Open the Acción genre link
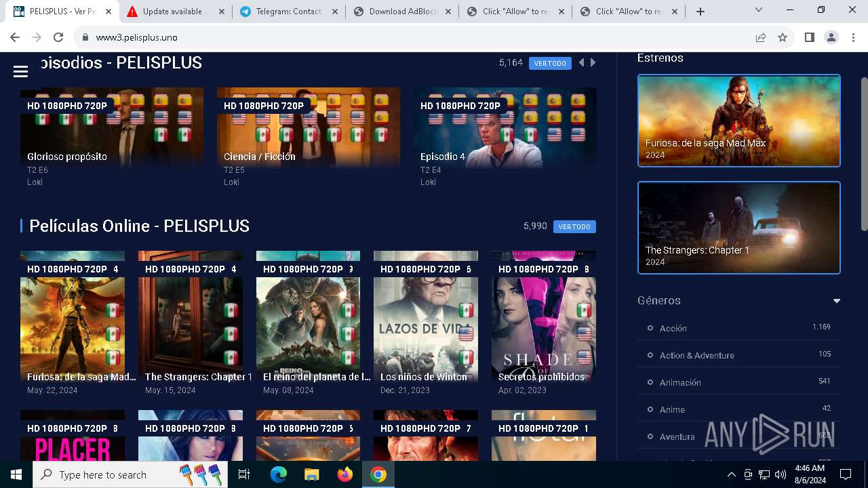 coord(673,328)
